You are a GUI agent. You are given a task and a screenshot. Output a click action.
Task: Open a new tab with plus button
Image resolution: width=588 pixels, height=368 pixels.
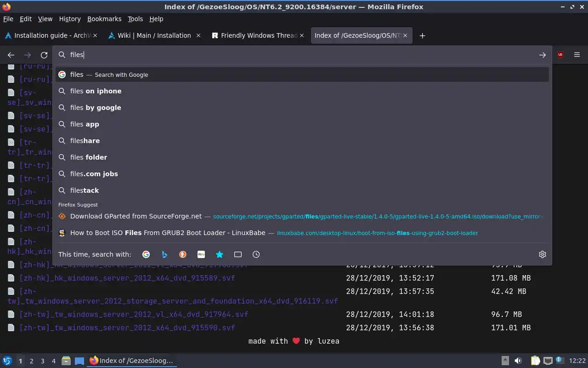422,35
